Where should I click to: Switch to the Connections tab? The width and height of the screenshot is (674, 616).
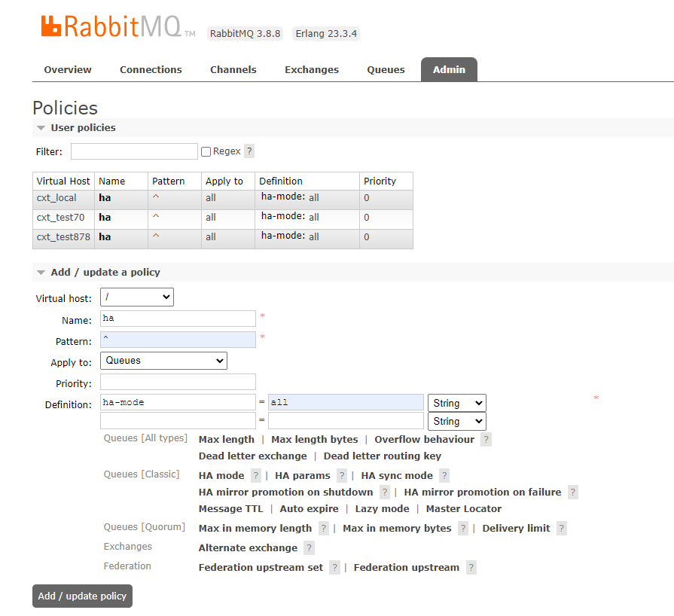click(x=151, y=69)
